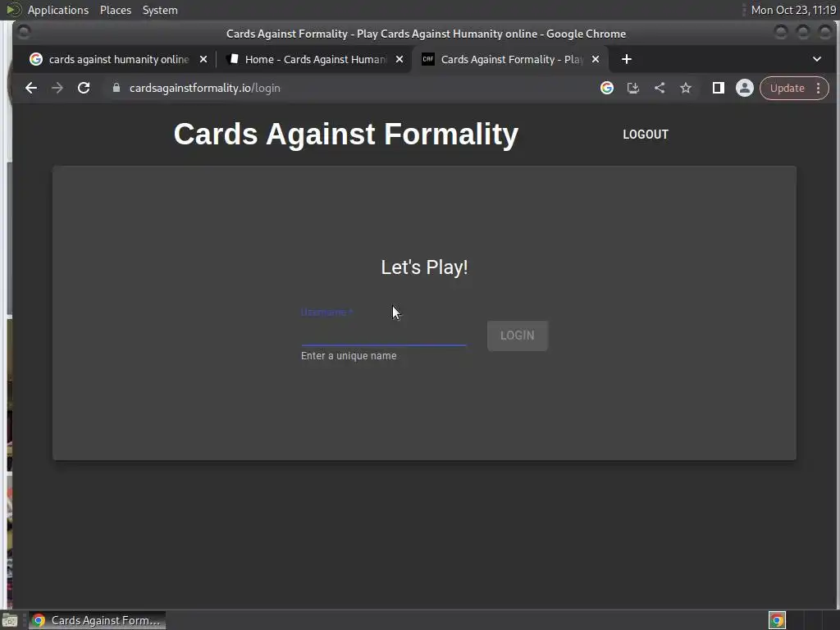The image size is (840, 630).
Task: Click the forward navigation arrow
Action: pos(57,88)
